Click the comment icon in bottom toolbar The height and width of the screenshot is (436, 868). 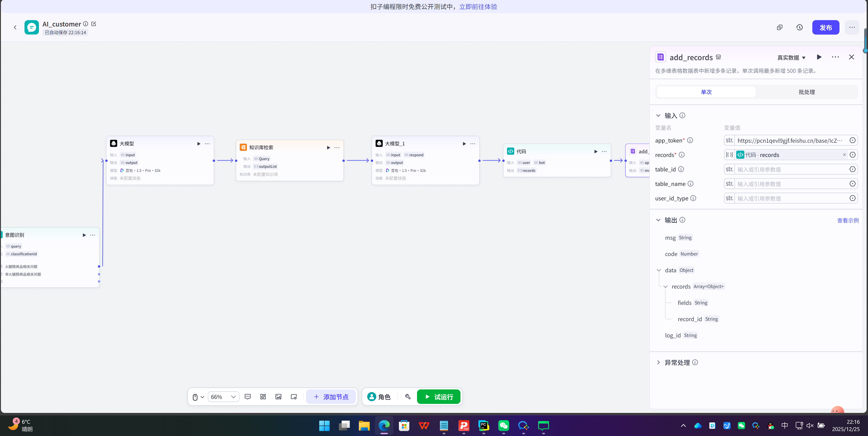click(x=248, y=397)
